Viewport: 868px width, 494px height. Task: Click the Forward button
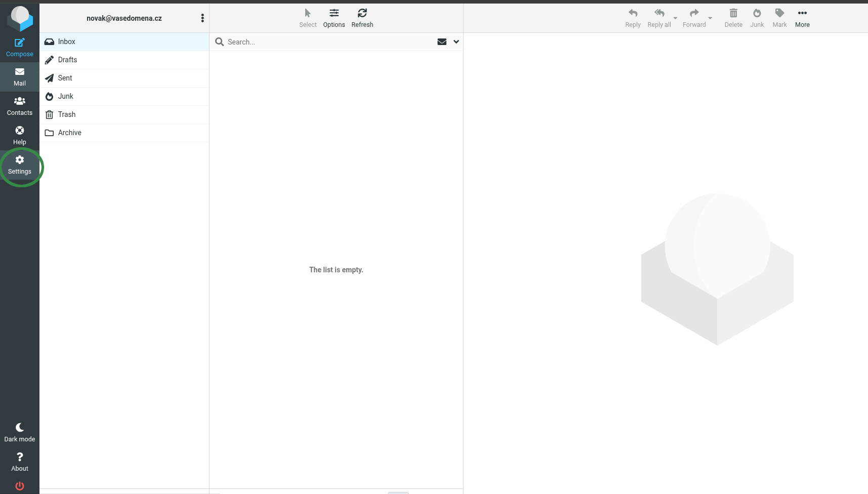point(694,18)
